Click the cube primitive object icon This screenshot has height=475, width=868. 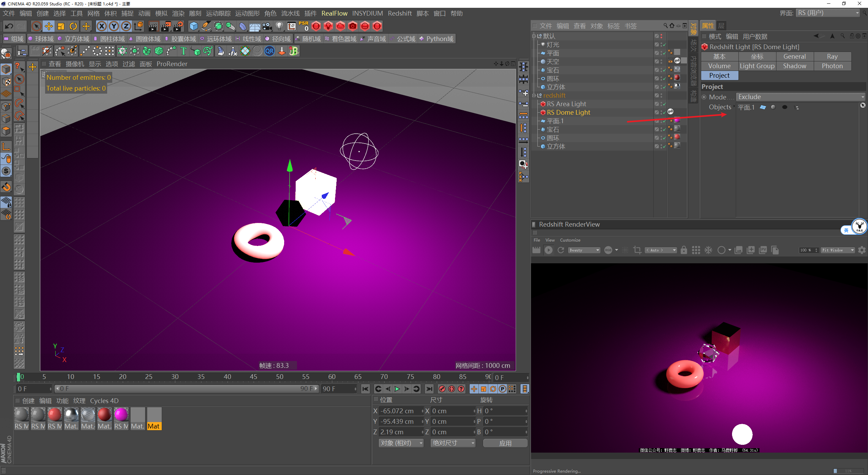pos(194,26)
